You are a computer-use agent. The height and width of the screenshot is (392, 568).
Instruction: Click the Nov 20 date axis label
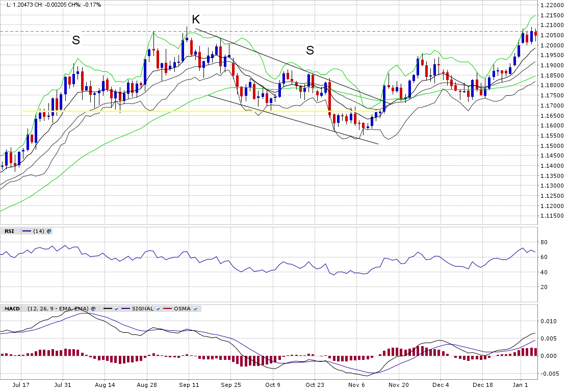pyautogui.click(x=399, y=385)
